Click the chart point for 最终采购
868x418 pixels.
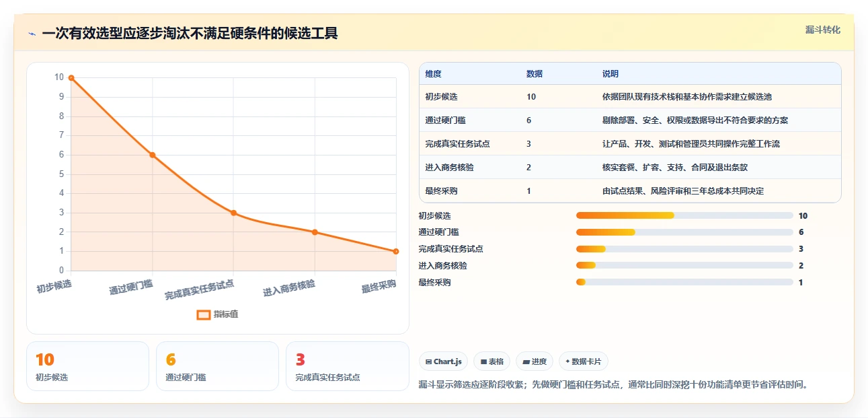(x=396, y=251)
